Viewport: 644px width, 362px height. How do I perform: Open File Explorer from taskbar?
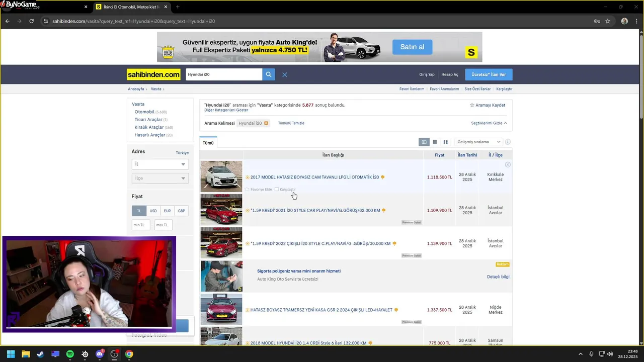26,354
